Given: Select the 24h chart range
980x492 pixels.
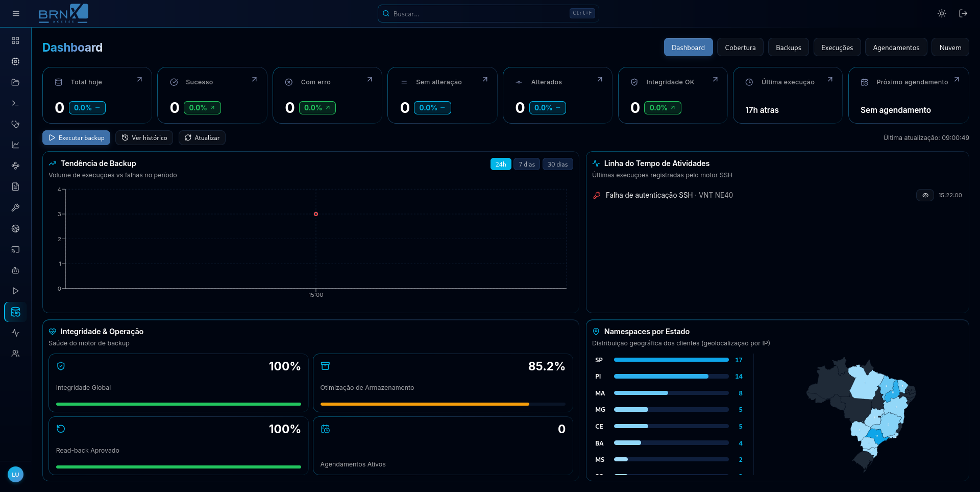Looking at the screenshot, I should tap(501, 165).
